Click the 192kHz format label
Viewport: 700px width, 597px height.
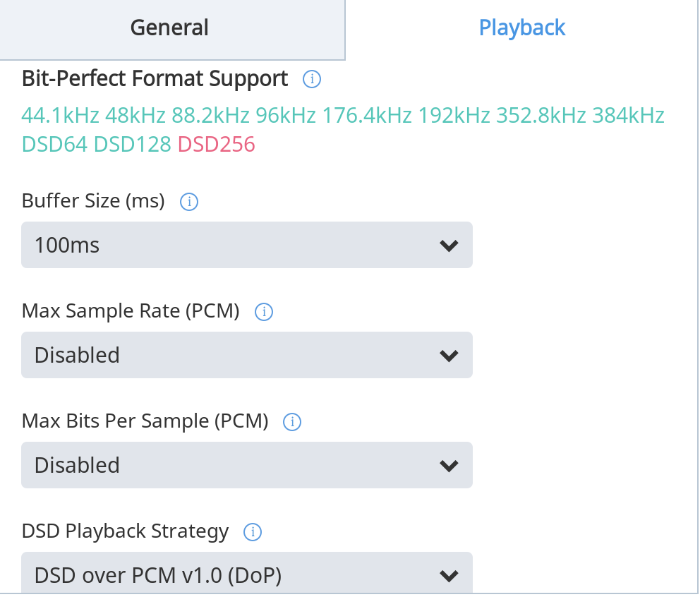[454, 115]
